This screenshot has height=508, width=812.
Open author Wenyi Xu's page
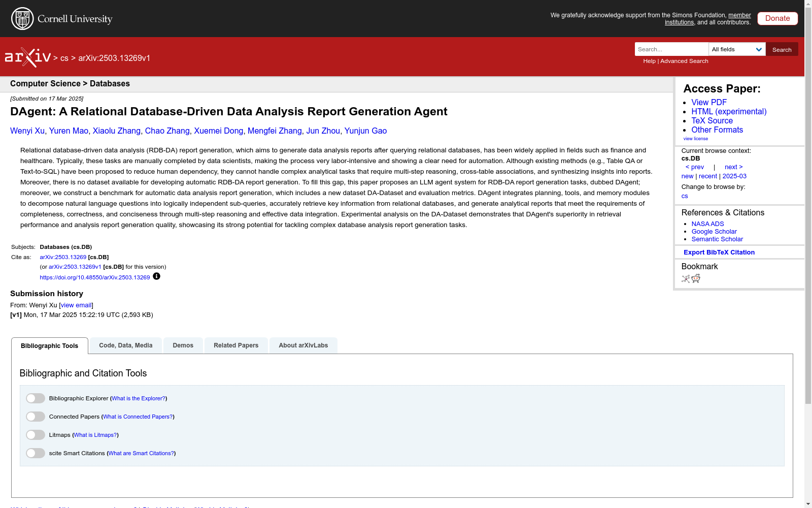click(x=27, y=131)
